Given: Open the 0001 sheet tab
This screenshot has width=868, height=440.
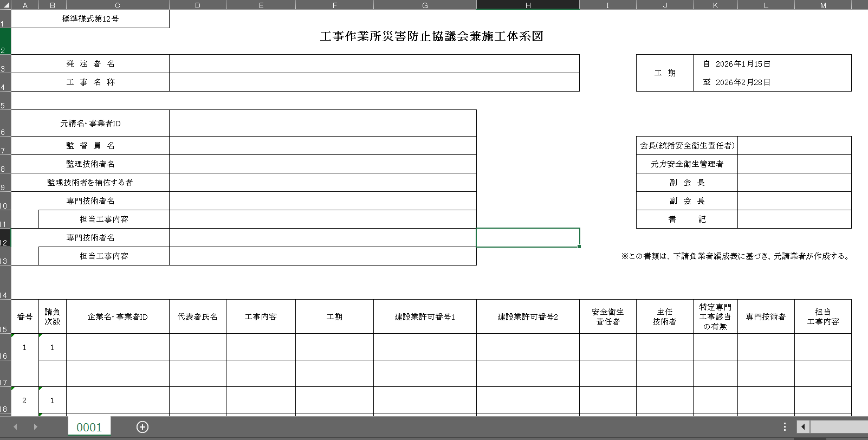Looking at the screenshot, I should pos(89,427).
